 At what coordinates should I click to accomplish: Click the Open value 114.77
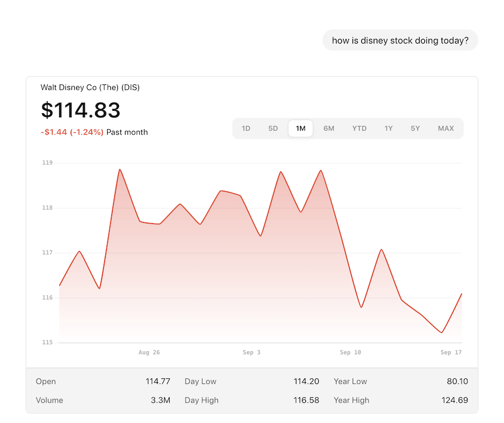tap(158, 381)
